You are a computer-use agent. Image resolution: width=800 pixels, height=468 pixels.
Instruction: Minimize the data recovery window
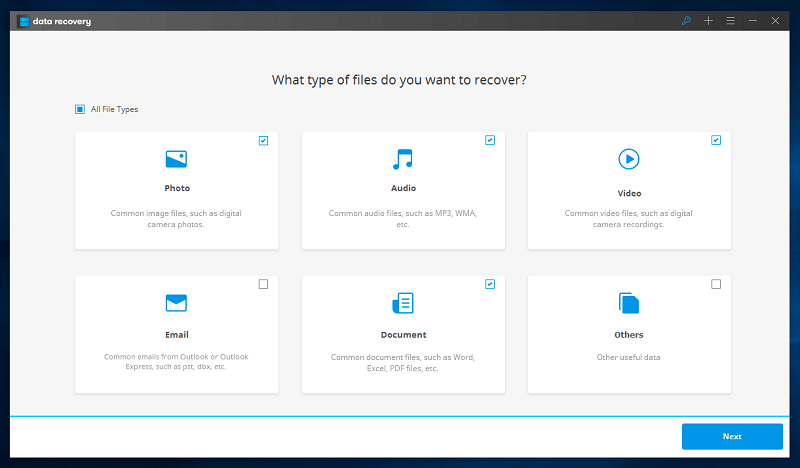[x=753, y=20]
